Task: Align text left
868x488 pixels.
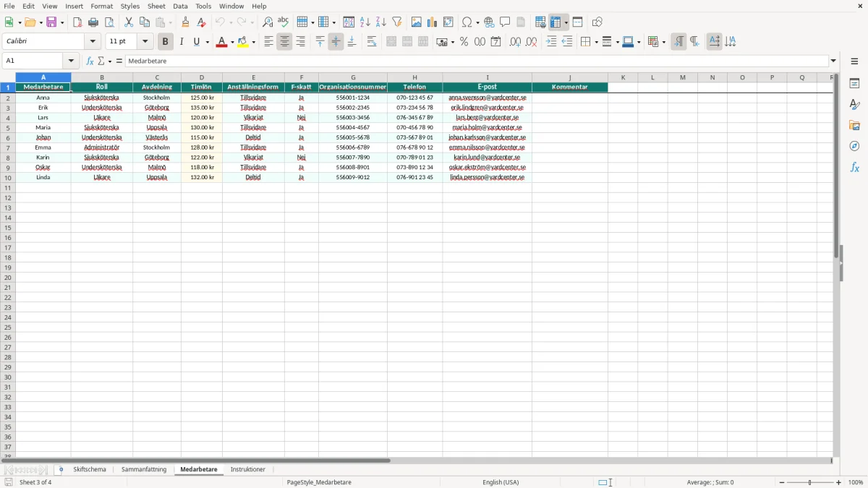Action: tap(268, 42)
